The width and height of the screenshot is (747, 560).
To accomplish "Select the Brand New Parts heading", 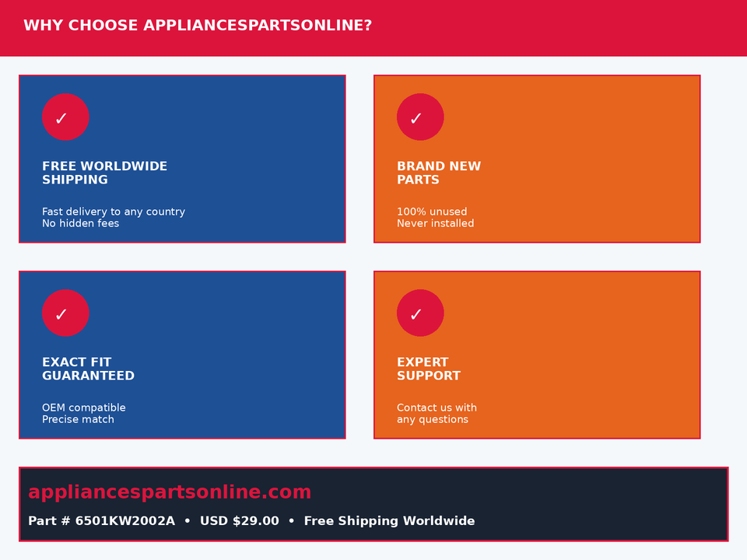I will tap(439, 173).
